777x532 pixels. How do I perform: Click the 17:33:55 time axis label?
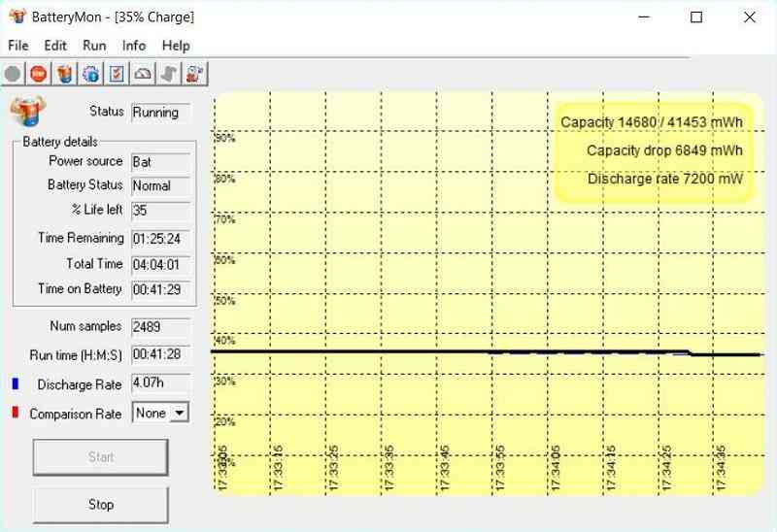[x=499, y=468]
